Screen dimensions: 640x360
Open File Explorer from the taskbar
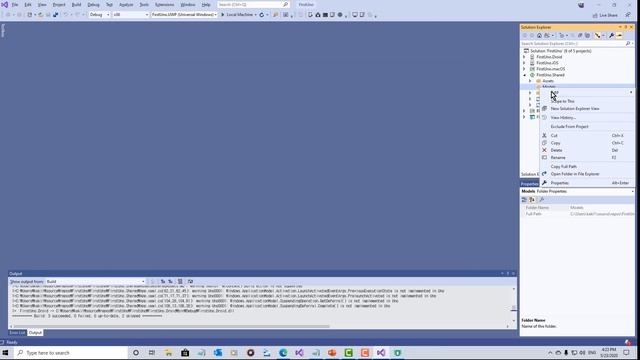tap(168, 353)
